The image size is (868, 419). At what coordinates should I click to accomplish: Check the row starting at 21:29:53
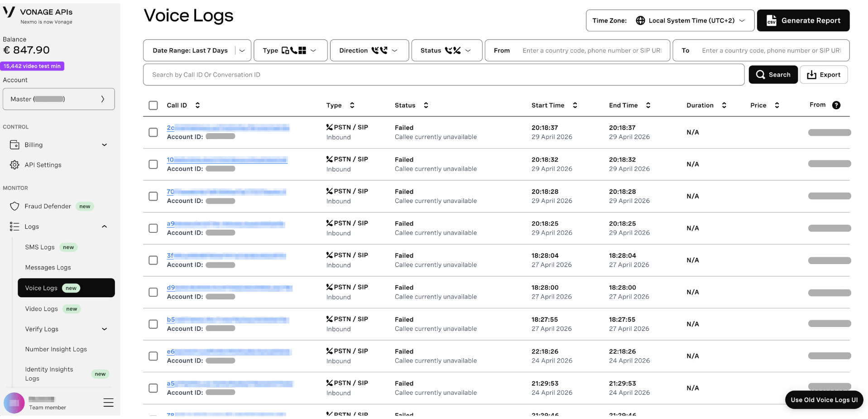tap(153, 388)
